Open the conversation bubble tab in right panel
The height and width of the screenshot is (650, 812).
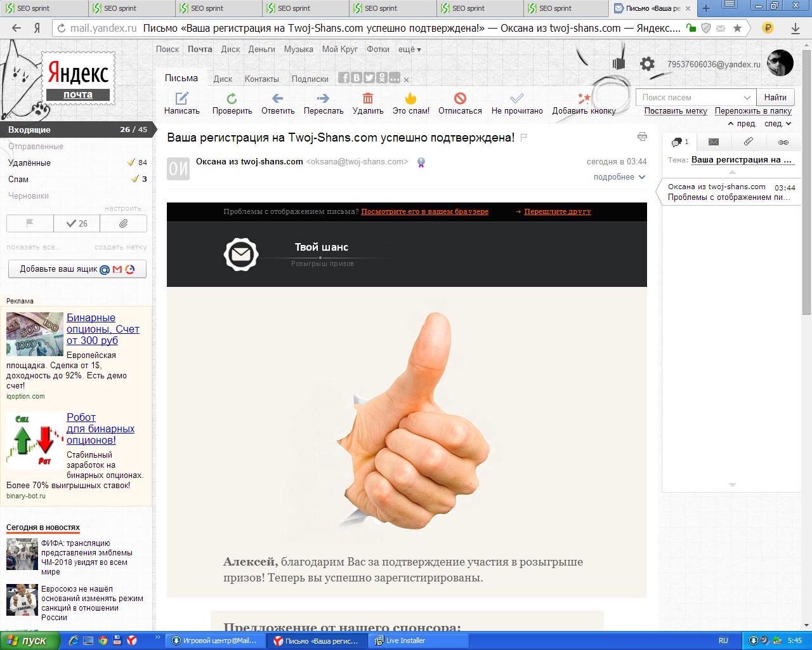679,142
